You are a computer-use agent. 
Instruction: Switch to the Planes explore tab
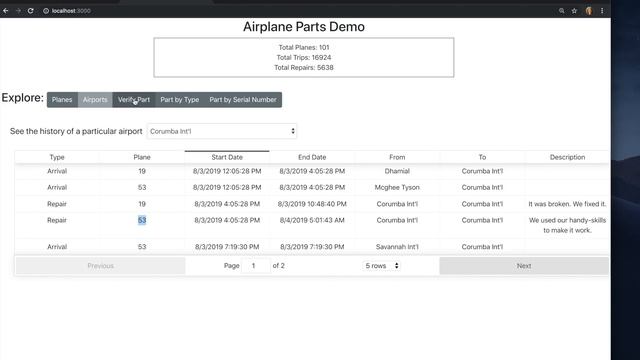coord(62,100)
